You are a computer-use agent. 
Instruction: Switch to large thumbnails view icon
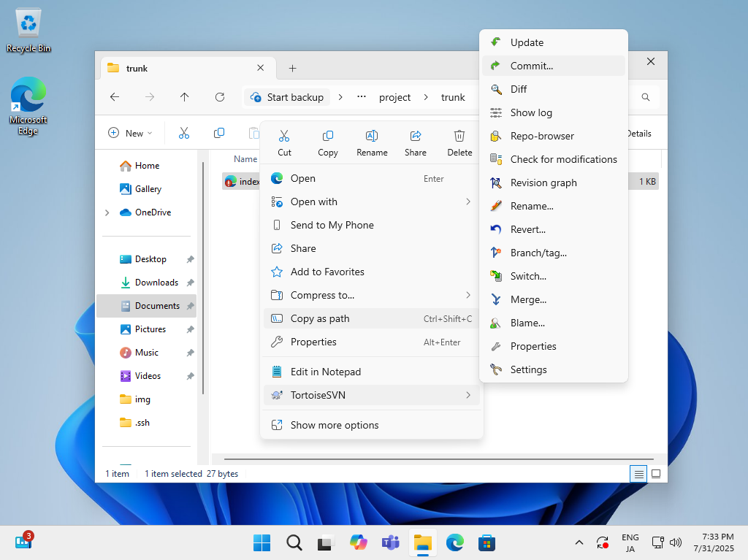656,474
